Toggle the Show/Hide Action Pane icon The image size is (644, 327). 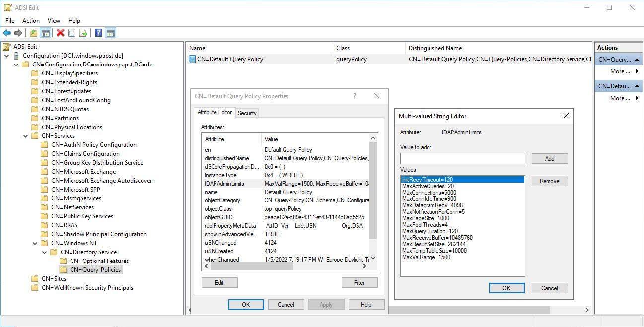110,33
